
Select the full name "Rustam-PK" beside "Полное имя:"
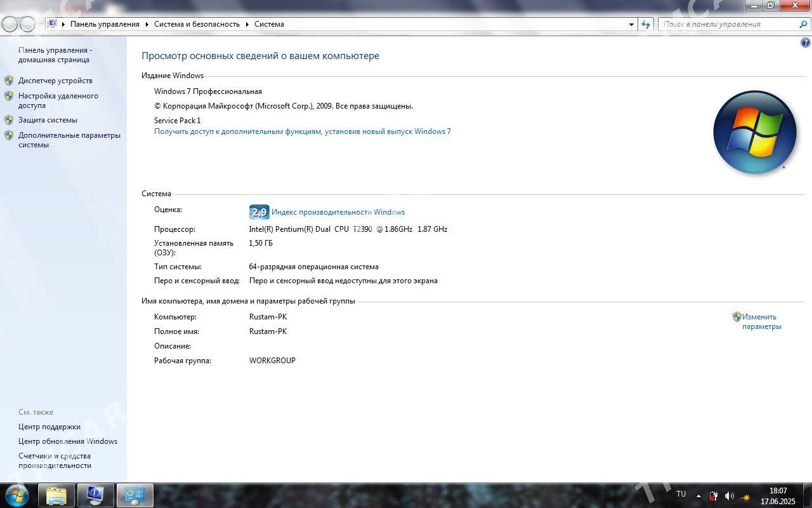(x=268, y=331)
